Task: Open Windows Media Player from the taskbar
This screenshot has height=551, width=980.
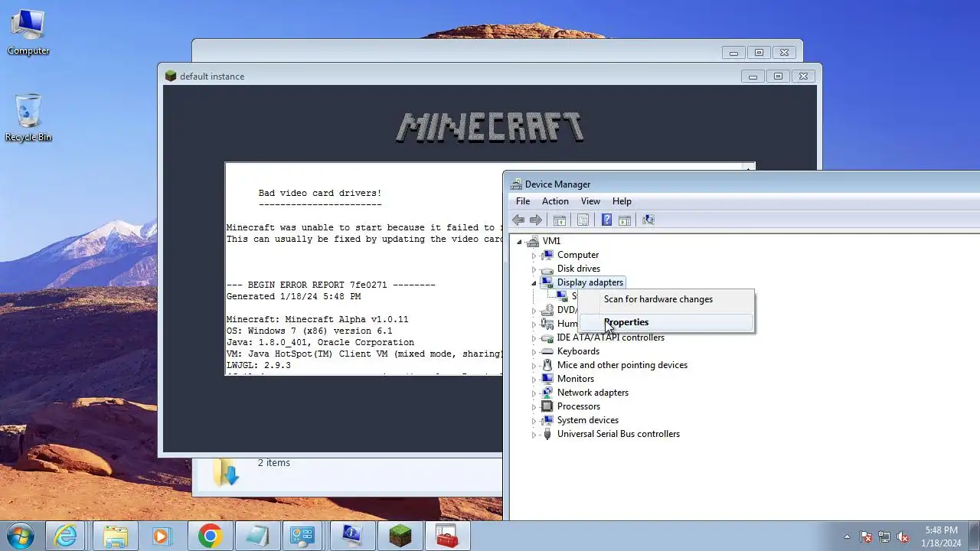Action: 162,536
